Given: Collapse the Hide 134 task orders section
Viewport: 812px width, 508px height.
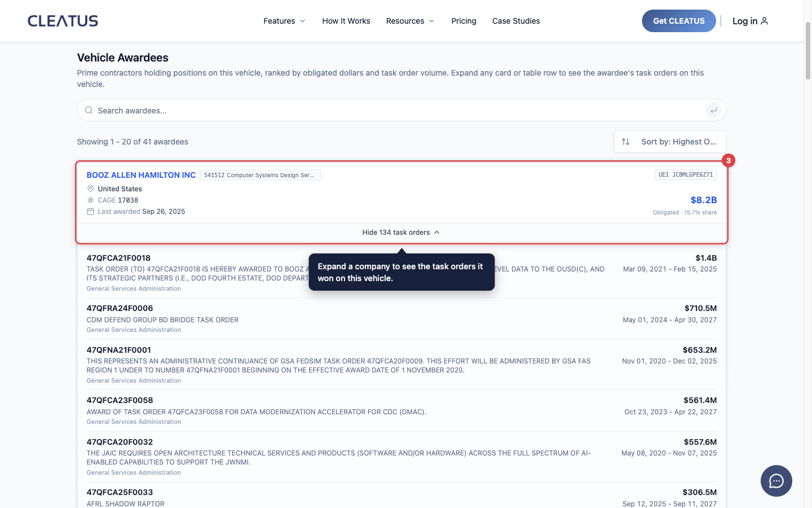Looking at the screenshot, I should [x=401, y=233].
